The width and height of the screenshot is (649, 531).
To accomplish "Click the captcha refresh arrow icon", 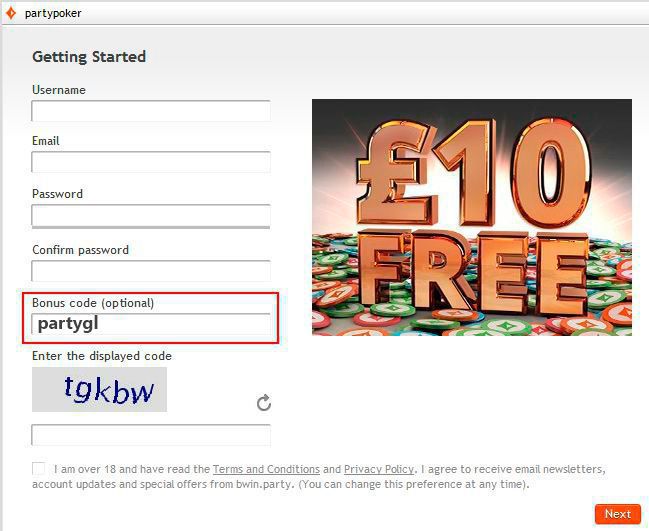I will coord(264,402).
